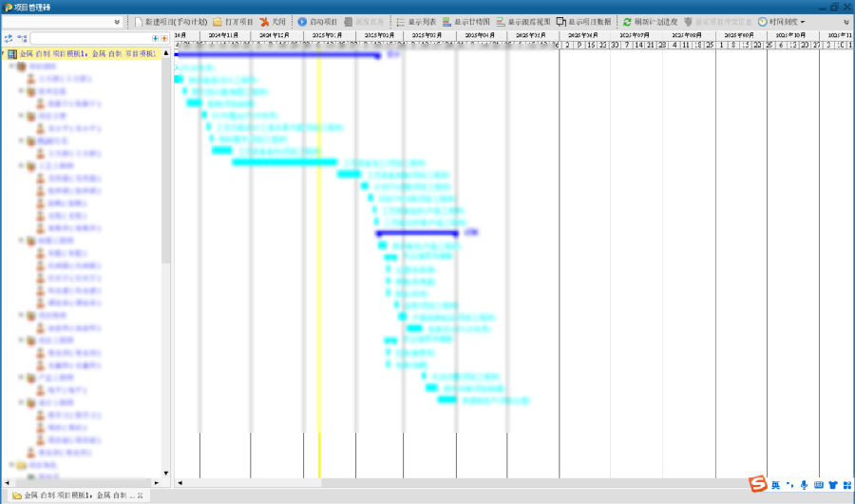Select the top dark-blue project summary bar
The height and width of the screenshot is (504, 855).
tap(277, 54)
